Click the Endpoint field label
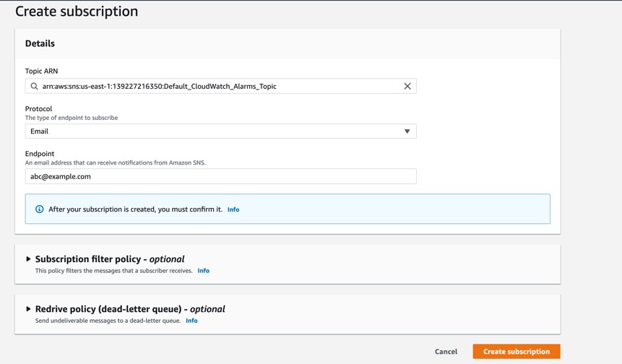 (x=40, y=153)
